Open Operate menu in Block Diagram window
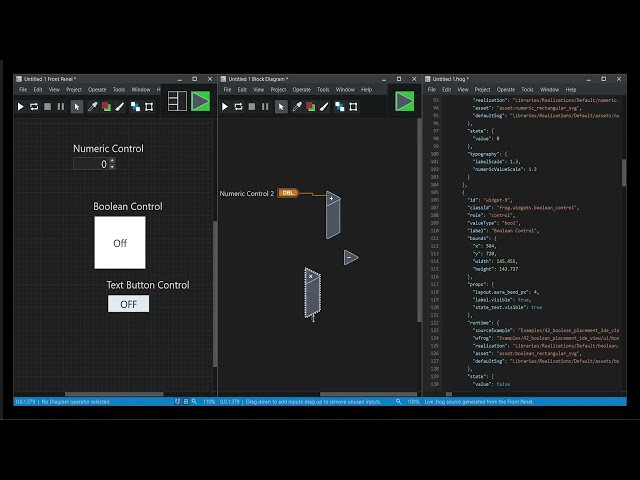 click(302, 89)
